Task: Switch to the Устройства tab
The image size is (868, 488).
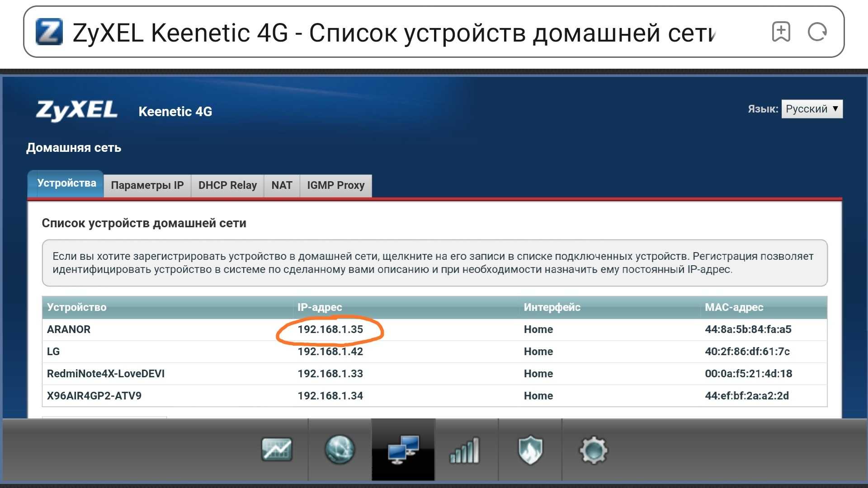Action: 66,183
